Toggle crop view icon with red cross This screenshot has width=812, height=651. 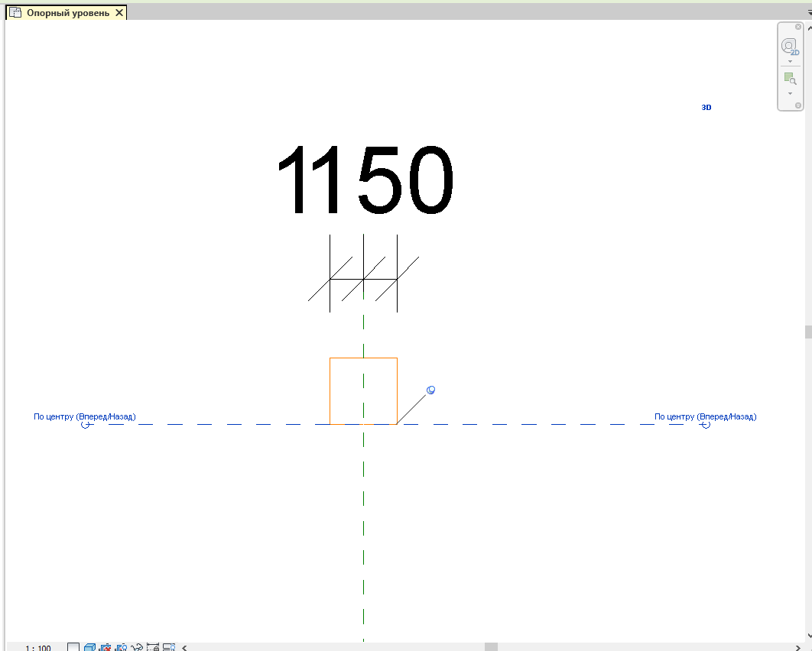[x=105, y=647]
